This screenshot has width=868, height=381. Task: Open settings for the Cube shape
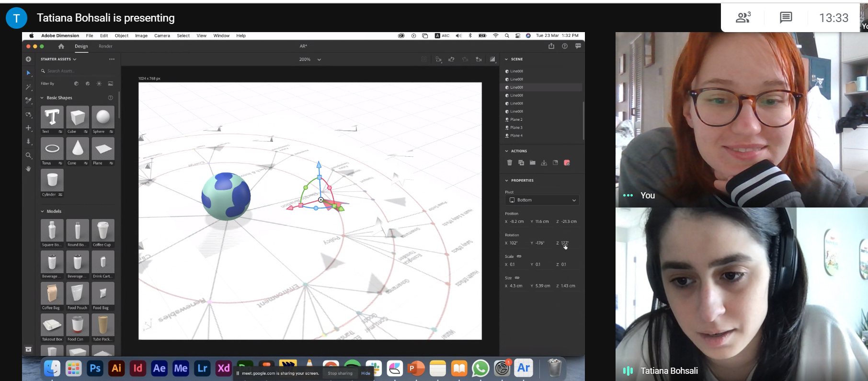click(x=86, y=132)
